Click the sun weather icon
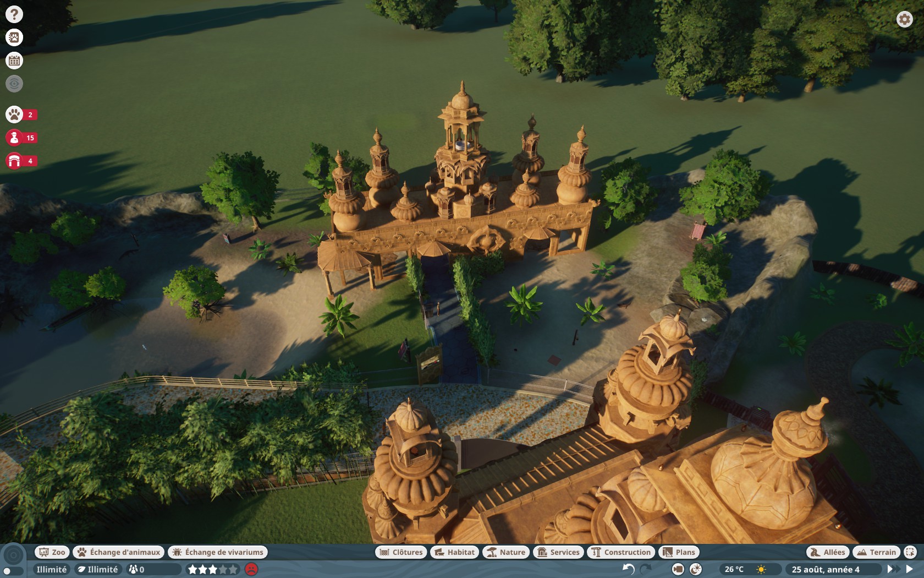The image size is (924, 578). [x=762, y=569]
